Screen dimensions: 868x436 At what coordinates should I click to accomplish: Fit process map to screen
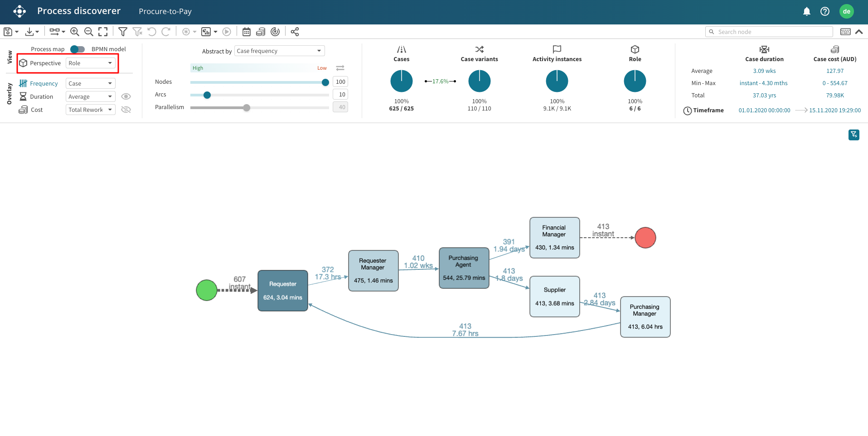coord(103,32)
